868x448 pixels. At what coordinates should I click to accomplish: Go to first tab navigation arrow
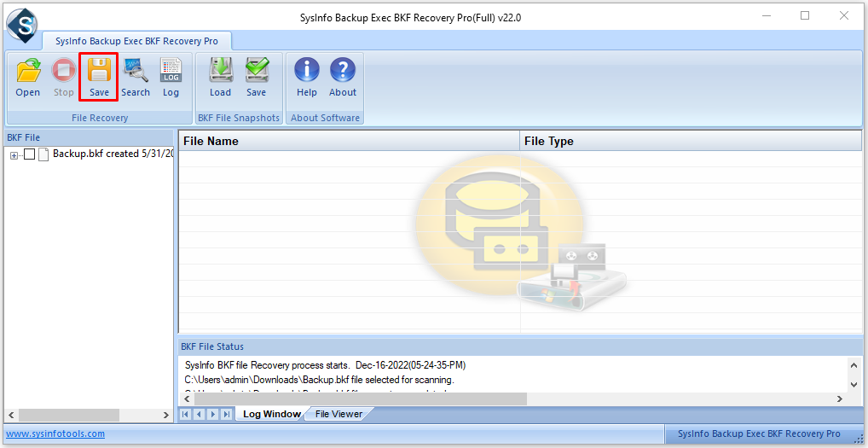point(185,414)
